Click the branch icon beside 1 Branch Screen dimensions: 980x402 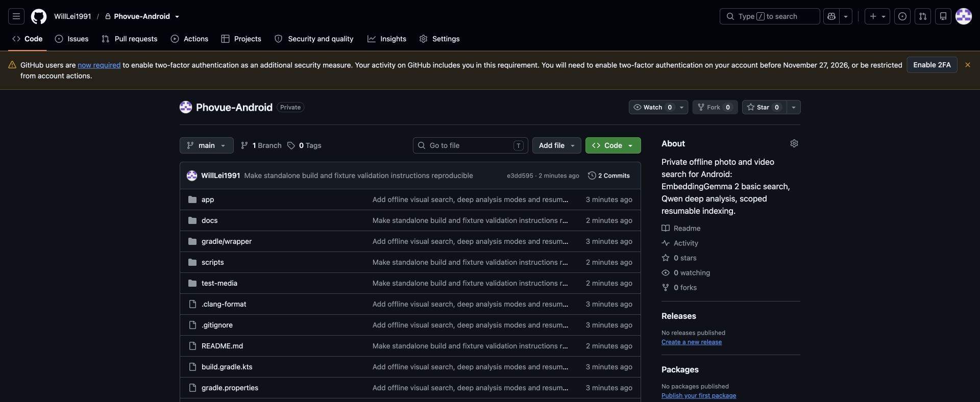244,145
